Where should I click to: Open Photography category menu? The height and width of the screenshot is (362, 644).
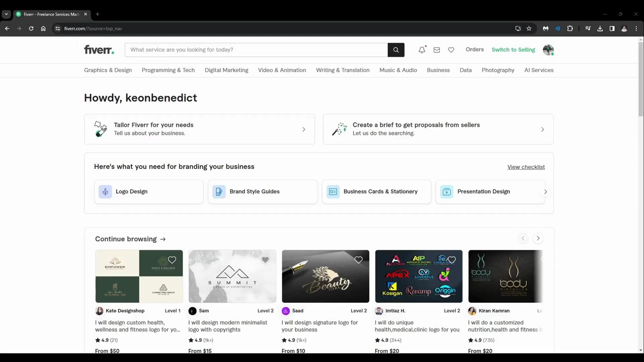498,70
